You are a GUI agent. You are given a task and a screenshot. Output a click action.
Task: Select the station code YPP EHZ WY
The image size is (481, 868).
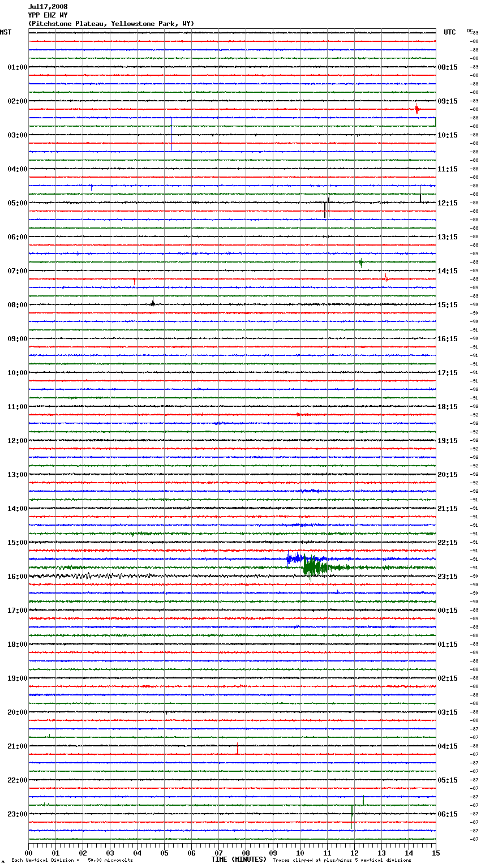[x=48, y=15]
